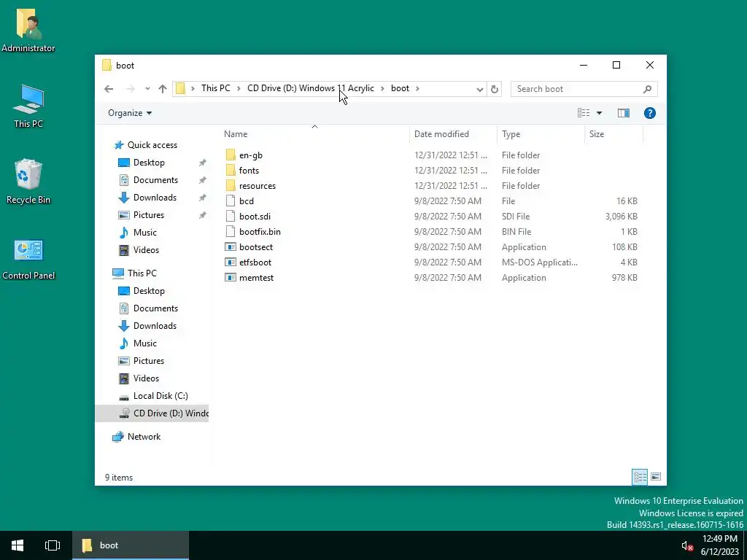Image resolution: width=747 pixels, height=560 pixels.
Task: Sort files by Type column
Action: coord(541,134)
